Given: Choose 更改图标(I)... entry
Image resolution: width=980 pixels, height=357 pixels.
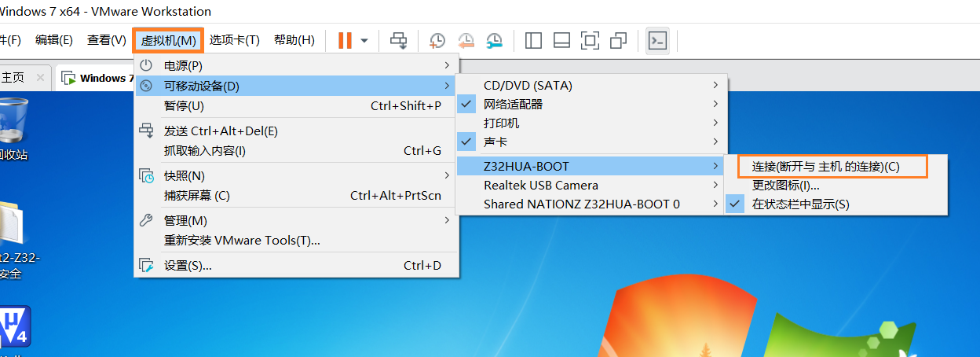Looking at the screenshot, I should pyautogui.click(x=835, y=186).
